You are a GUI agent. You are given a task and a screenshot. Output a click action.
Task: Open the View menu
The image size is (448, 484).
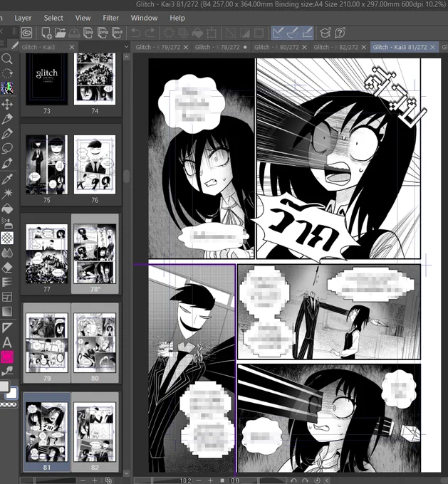coord(83,18)
